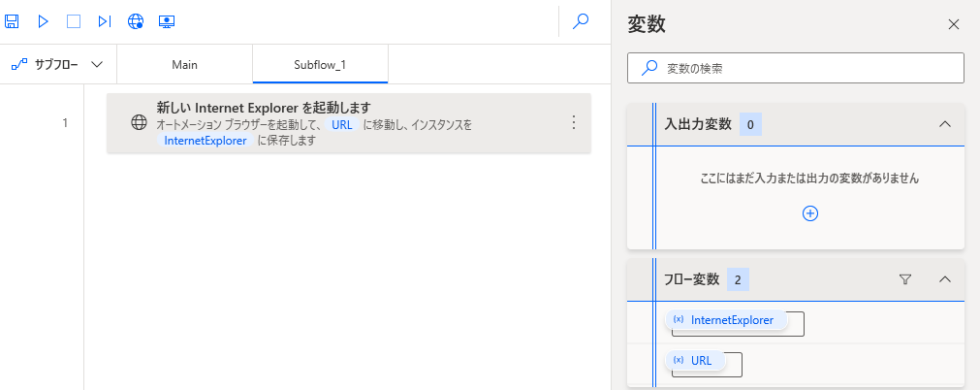Start the desktop recorder monitor icon
Image resolution: width=980 pixels, height=390 pixels.
click(x=167, y=21)
